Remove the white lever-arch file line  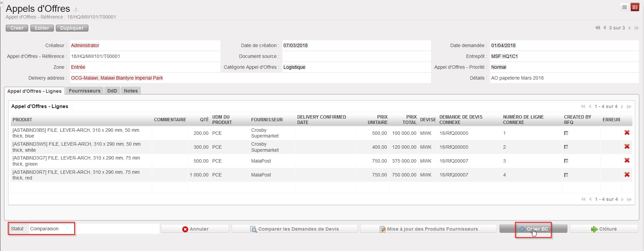(x=627, y=147)
